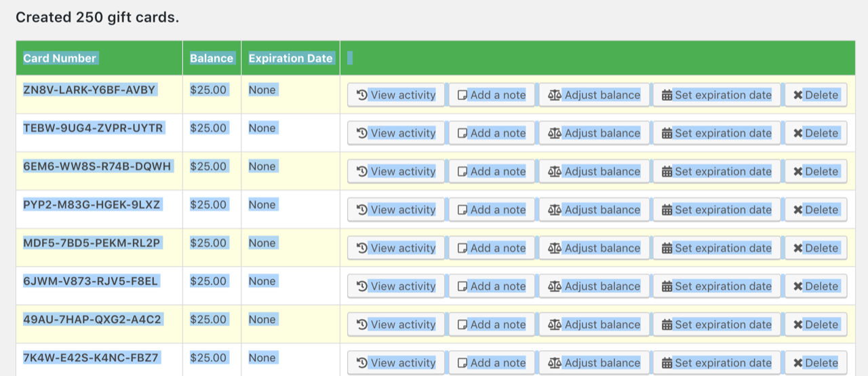
Task: Set expiration date for 6EM6-WW8S-R74B-DQWH
Action: [x=717, y=172]
